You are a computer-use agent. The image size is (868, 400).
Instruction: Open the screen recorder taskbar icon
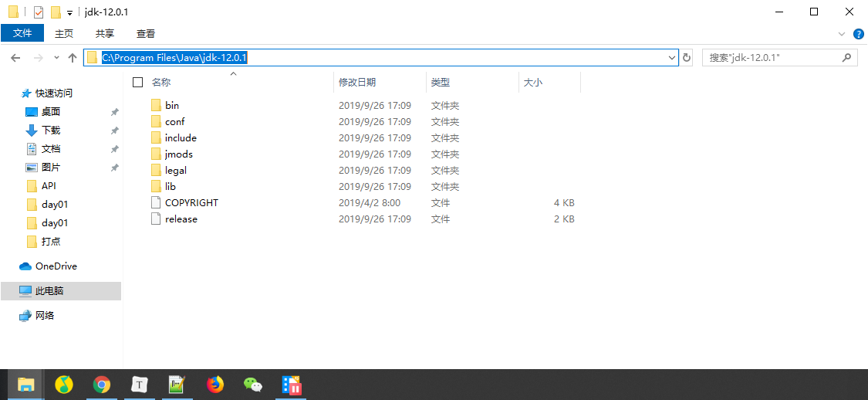(x=291, y=385)
